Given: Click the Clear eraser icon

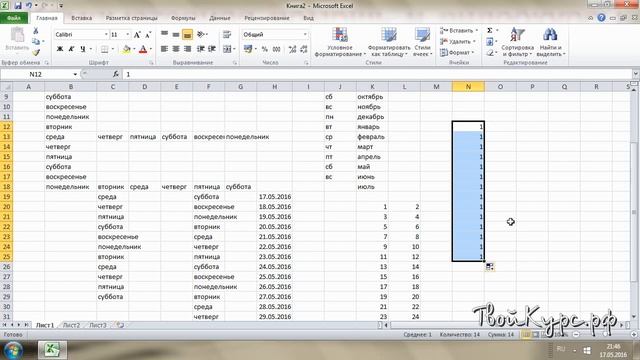Looking at the screenshot, I should pyautogui.click(x=490, y=53).
